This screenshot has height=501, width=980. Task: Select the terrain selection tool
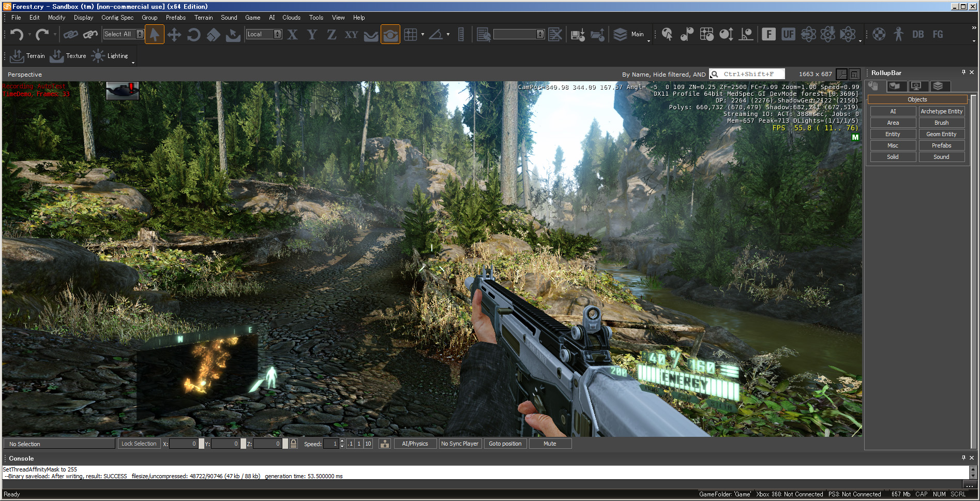(233, 35)
